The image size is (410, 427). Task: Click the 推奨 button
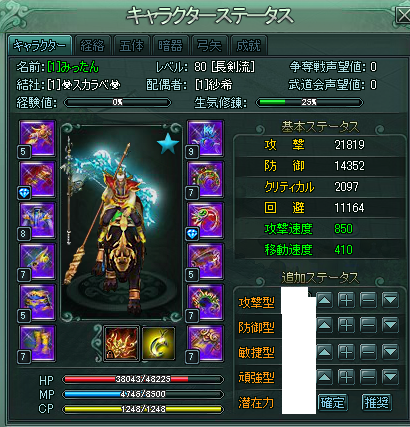click(377, 403)
